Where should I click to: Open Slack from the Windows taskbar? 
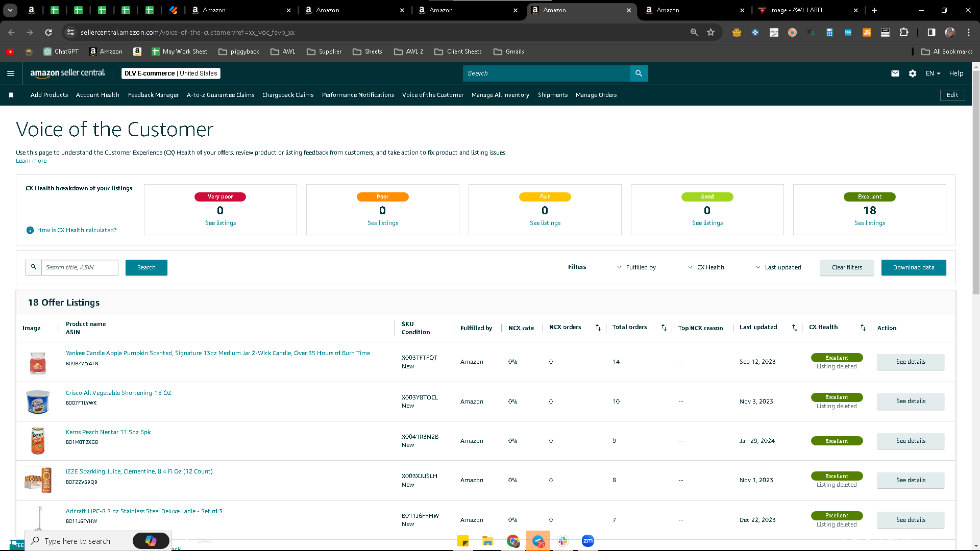click(x=563, y=541)
